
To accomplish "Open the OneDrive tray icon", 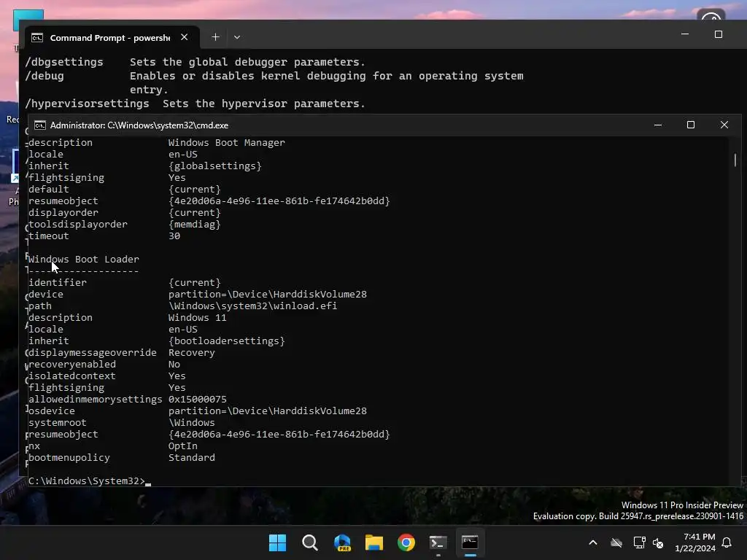I will point(616,542).
